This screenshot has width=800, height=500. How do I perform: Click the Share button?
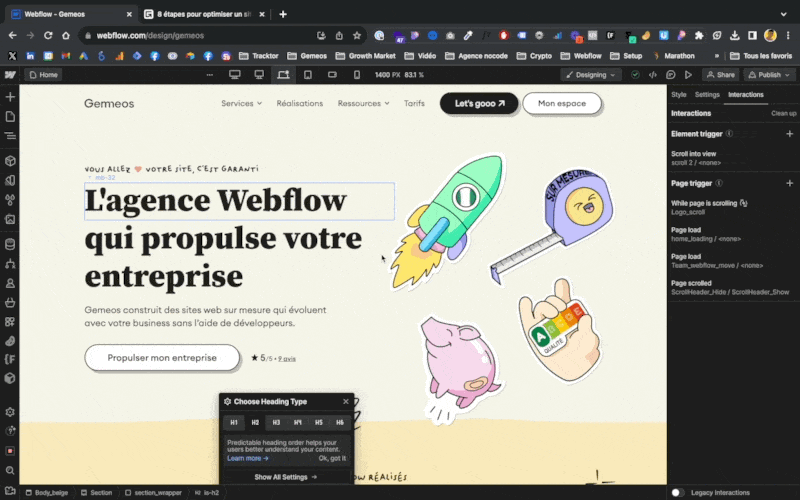[720, 74]
